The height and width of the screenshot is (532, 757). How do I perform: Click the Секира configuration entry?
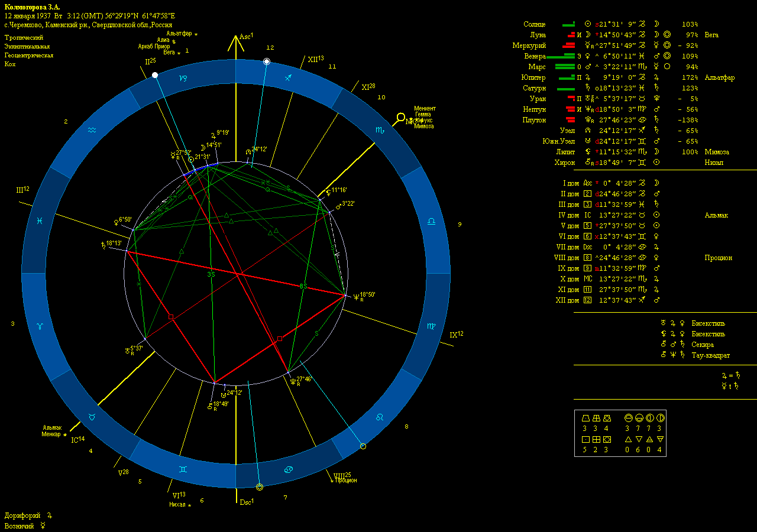[x=703, y=345]
